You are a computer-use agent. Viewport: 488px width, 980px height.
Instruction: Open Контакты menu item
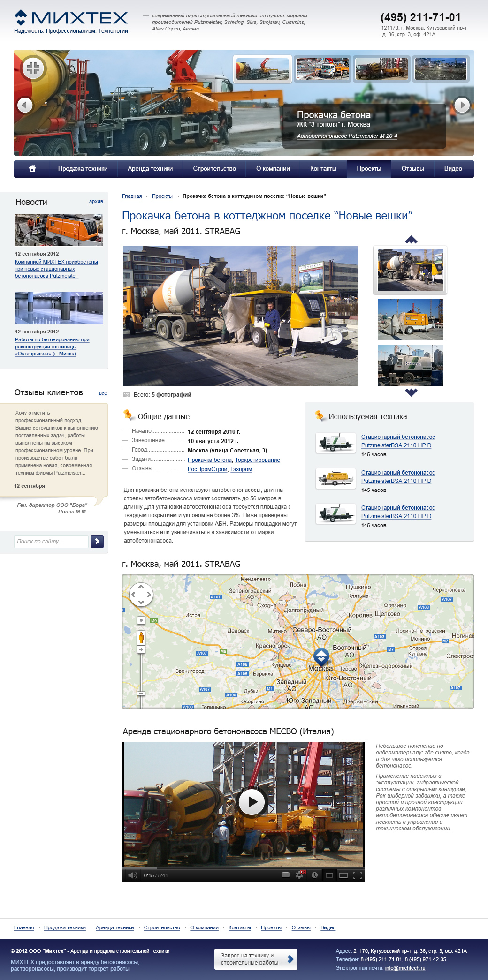[x=323, y=169]
